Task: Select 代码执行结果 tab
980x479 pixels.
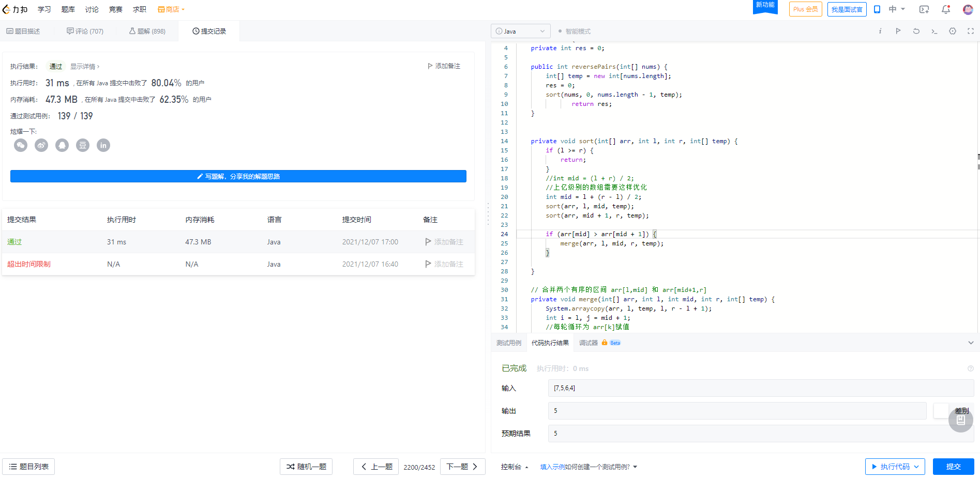Action: point(550,343)
